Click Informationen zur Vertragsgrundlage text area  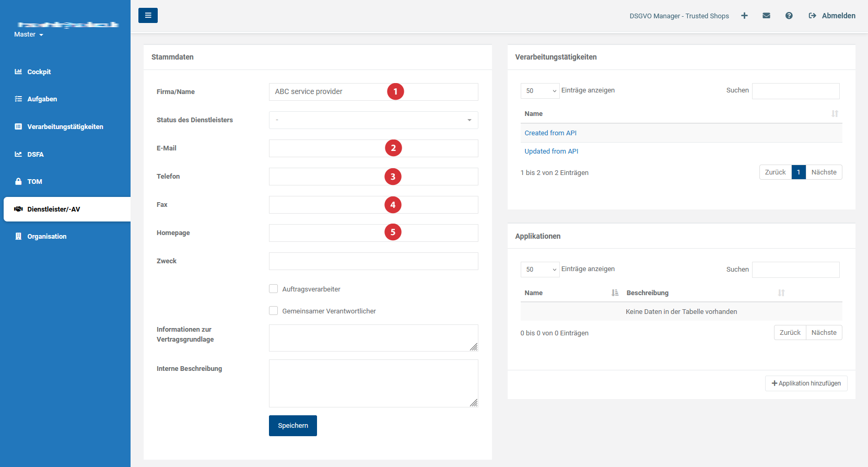click(373, 338)
